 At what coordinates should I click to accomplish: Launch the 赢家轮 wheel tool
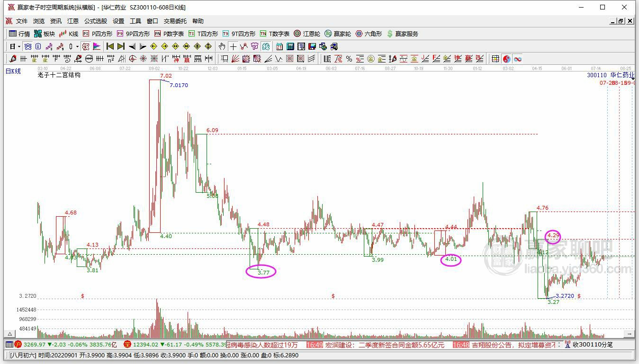tap(338, 34)
